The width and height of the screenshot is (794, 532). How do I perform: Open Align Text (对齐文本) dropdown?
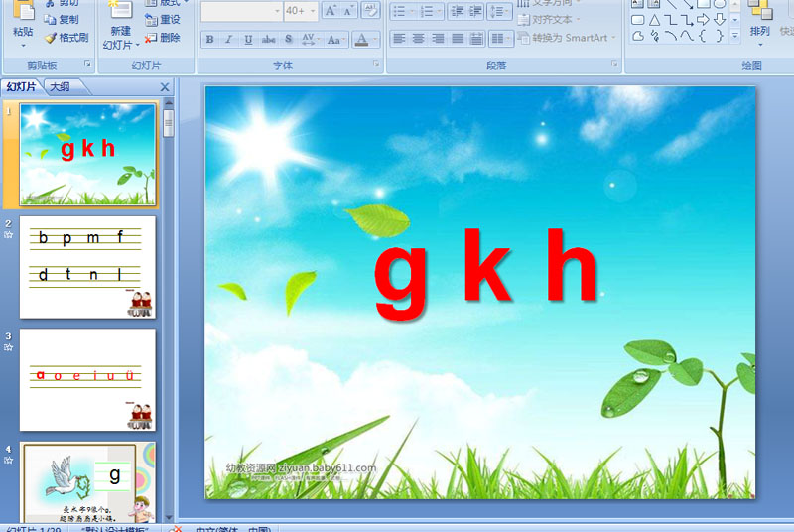[x=549, y=19]
